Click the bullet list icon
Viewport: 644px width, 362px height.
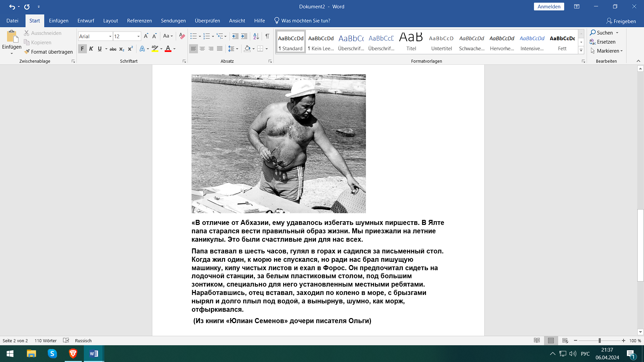pyautogui.click(x=194, y=36)
